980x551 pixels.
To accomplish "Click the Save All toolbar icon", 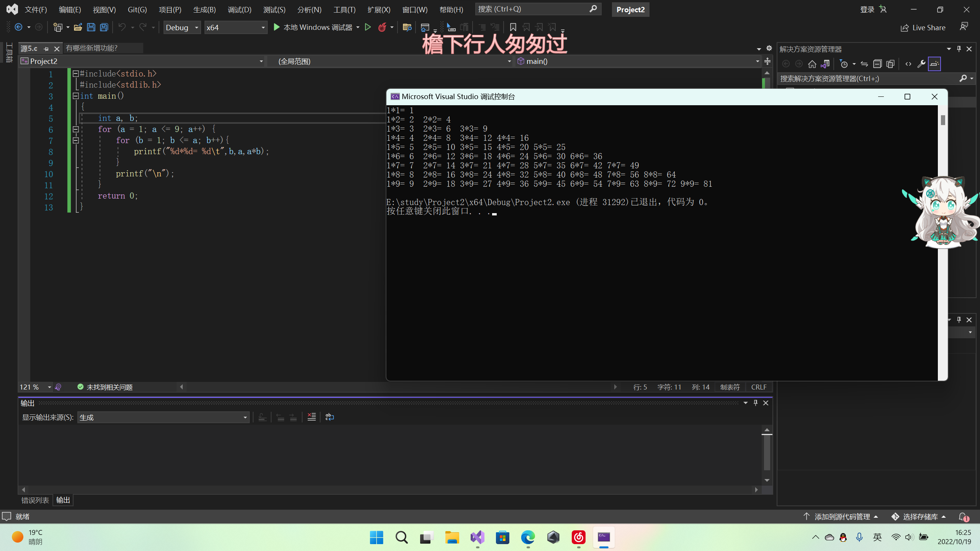I will coord(104,27).
